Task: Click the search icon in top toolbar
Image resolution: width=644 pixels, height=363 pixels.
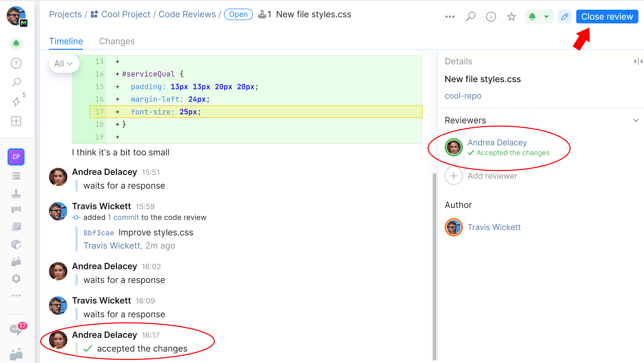Action: (471, 17)
